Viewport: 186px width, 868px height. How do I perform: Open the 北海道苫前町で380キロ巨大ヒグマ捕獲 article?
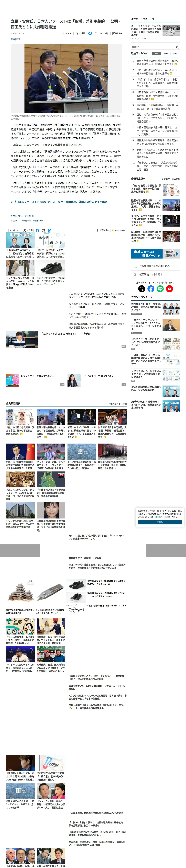coord(112,457)
